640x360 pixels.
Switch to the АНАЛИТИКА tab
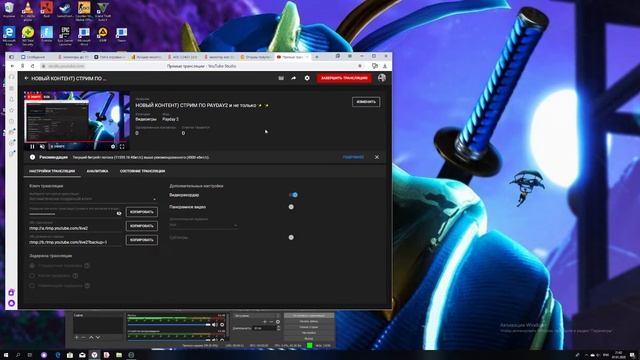[x=98, y=171]
